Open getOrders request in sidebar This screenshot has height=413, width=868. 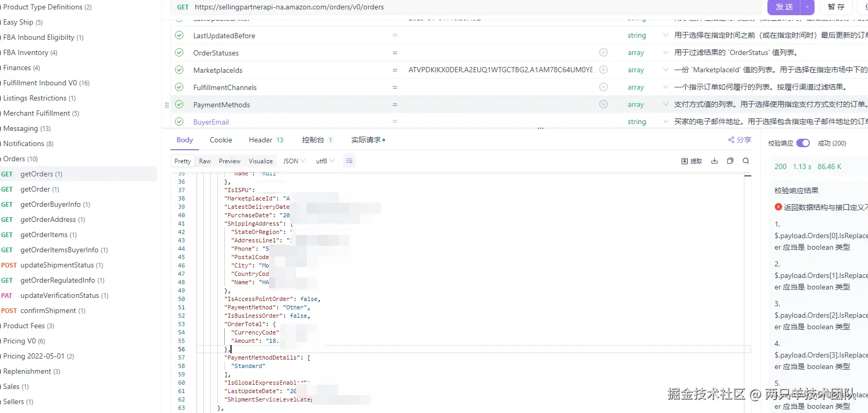(79, 174)
